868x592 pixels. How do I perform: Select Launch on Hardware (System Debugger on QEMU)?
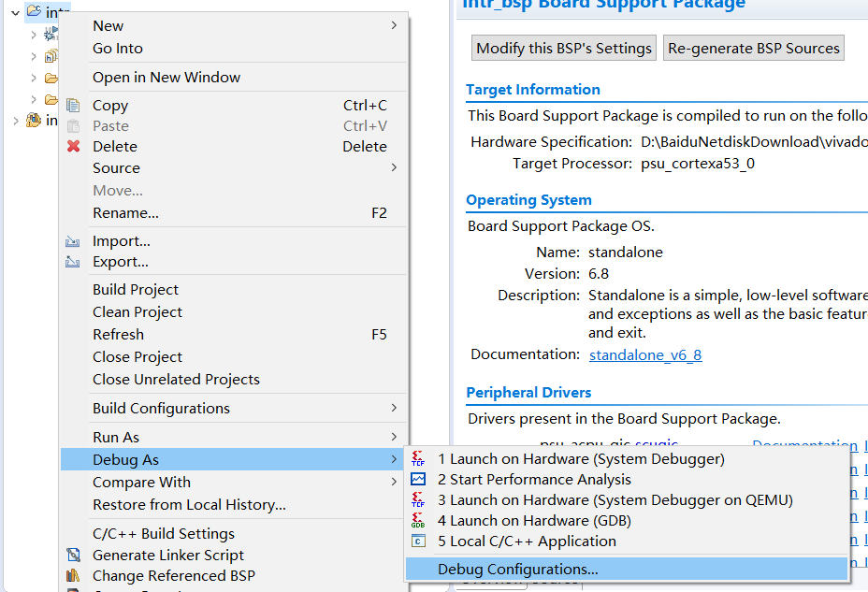[615, 500]
